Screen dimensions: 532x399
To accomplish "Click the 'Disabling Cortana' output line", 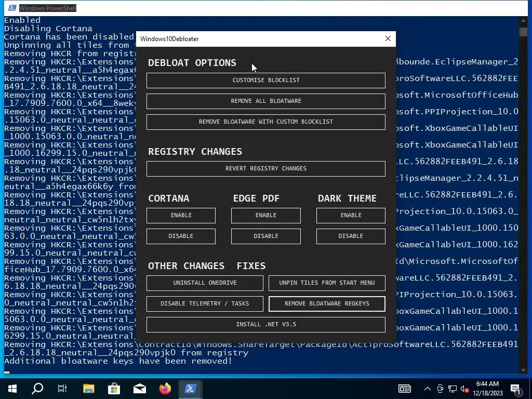I will pyautogui.click(x=48, y=29).
